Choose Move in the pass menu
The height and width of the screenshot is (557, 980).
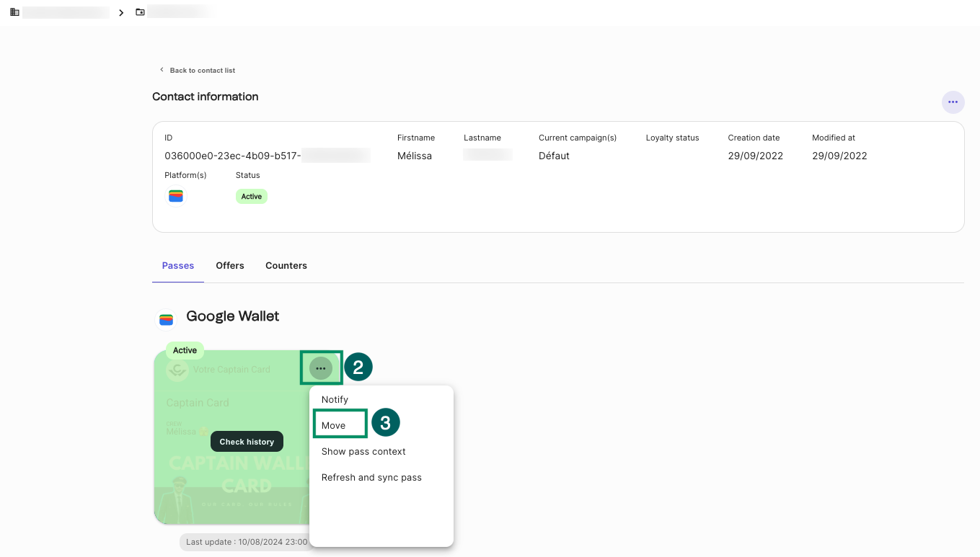click(334, 426)
